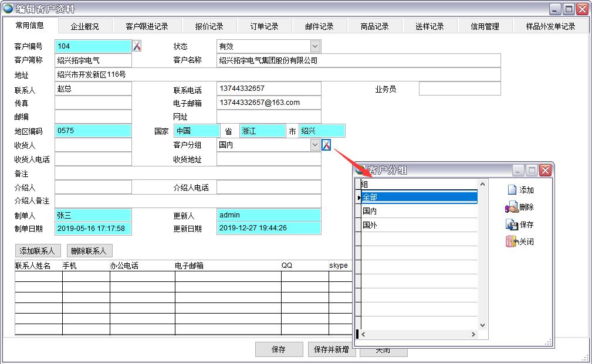Viewport: 592px width, 364px height.
Task: Click the 删除 icon in 客户分组 popup
Action: [512, 207]
